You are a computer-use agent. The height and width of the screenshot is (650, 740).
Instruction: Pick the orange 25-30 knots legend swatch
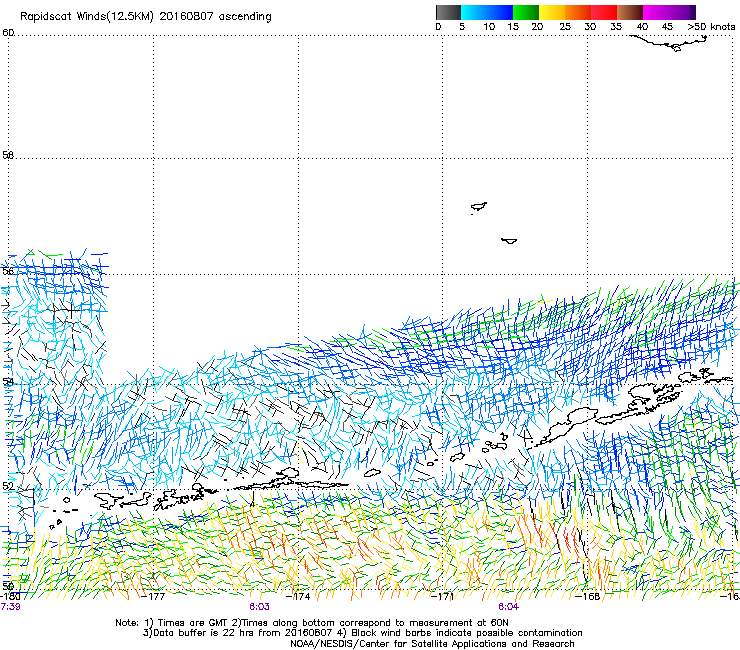click(578, 12)
